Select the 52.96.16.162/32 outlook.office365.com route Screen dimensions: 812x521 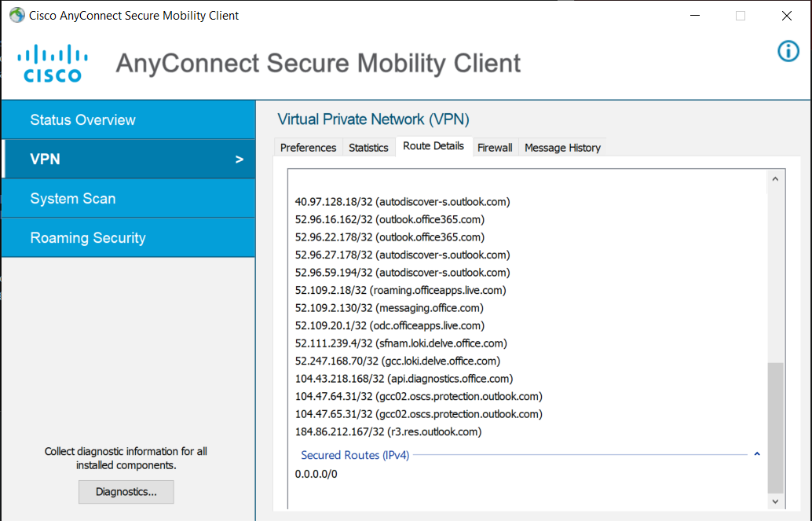coord(390,219)
